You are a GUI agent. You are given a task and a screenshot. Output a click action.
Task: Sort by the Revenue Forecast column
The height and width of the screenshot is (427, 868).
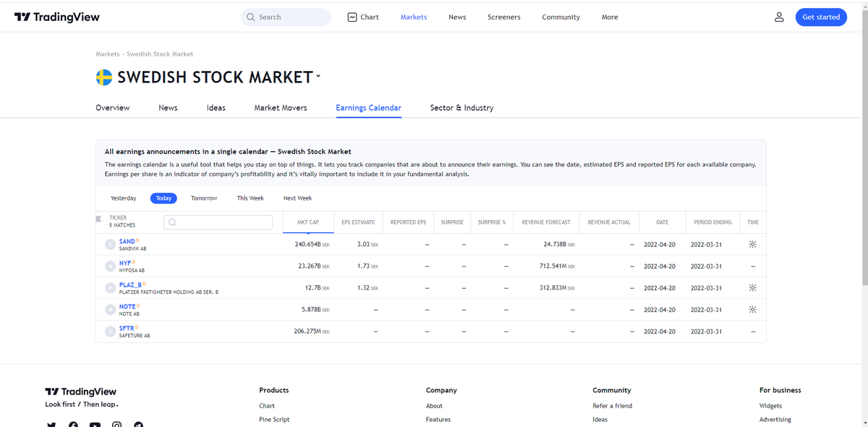[x=546, y=222]
